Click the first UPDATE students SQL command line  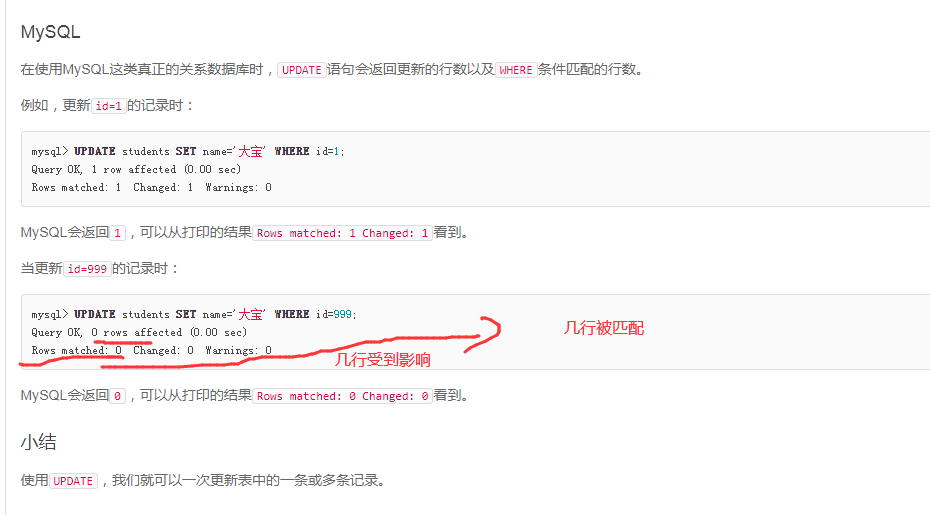point(188,151)
